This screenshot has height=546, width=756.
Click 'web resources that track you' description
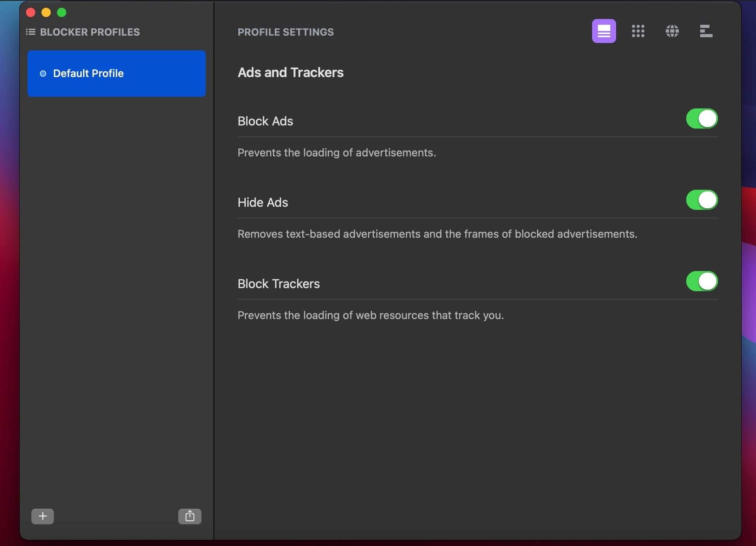pos(371,316)
